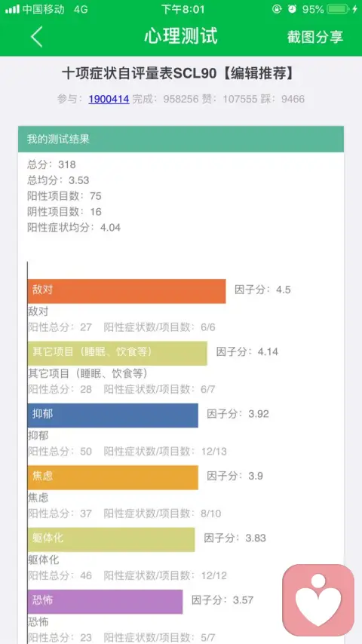Tap the alarm clock status icon
Image resolution: width=362 pixels, height=644 pixels.
tap(292, 9)
